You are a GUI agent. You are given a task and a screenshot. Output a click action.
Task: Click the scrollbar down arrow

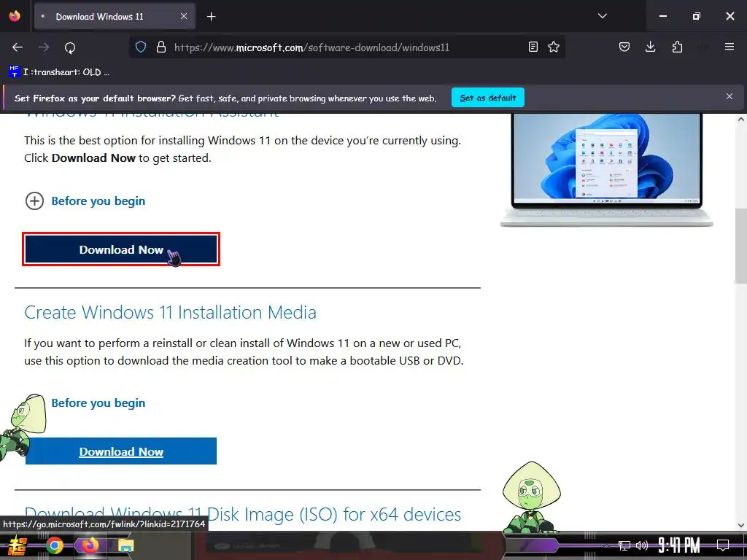pos(741,526)
